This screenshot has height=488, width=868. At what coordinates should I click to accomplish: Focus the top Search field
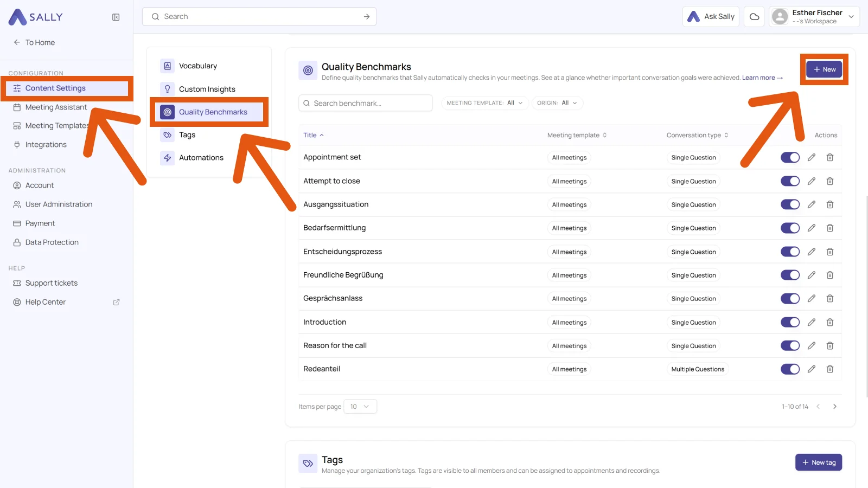pos(259,17)
